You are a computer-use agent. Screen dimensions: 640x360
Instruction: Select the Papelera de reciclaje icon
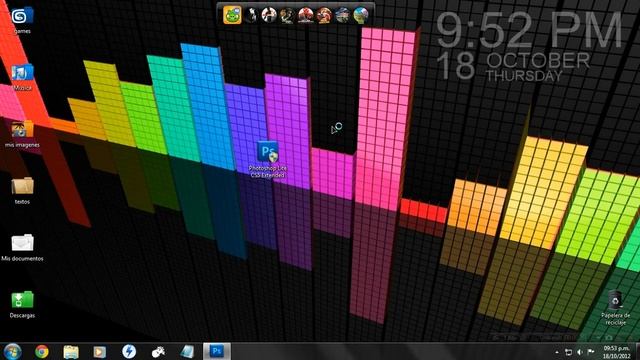[616, 308]
